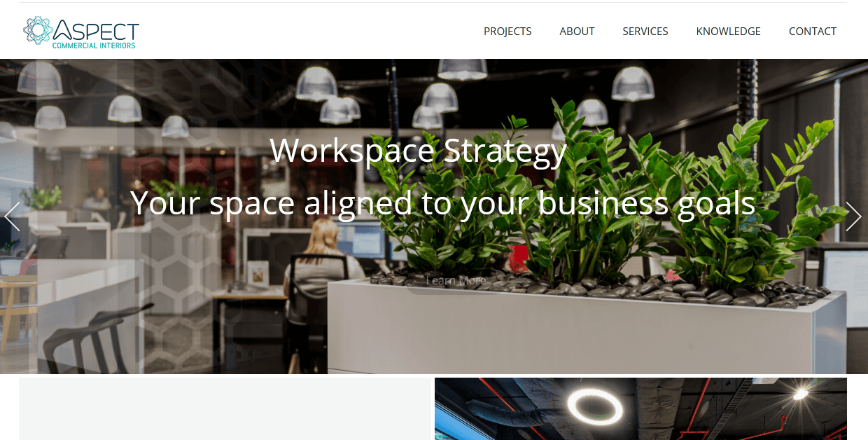This screenshot has height=440, width=868.
Task: Advance to the next slide arrow
Action: 853,216
